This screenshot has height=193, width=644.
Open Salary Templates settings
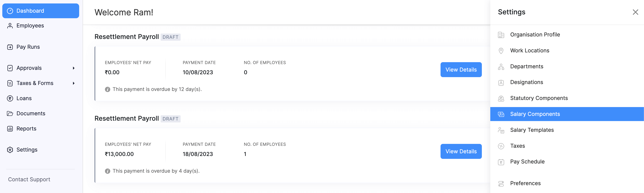click(532, 130)
